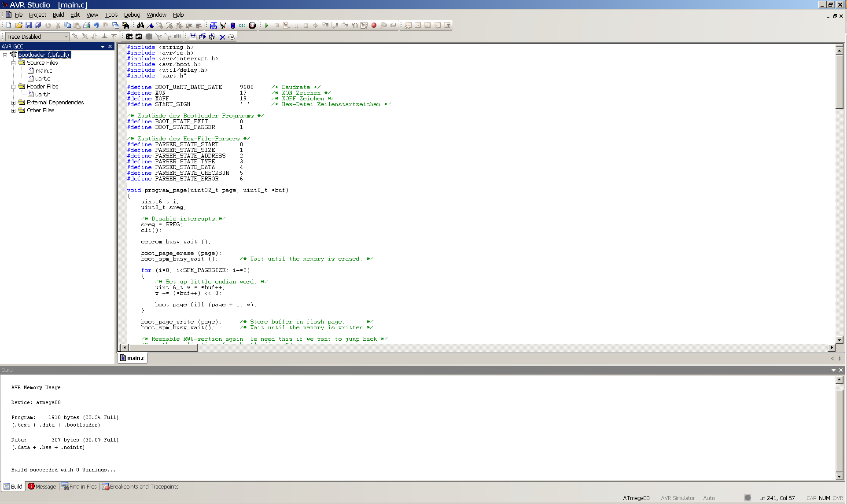Click the Open File folder icon
The width and height of the screenshot is (847, 504).
[18, 26]
